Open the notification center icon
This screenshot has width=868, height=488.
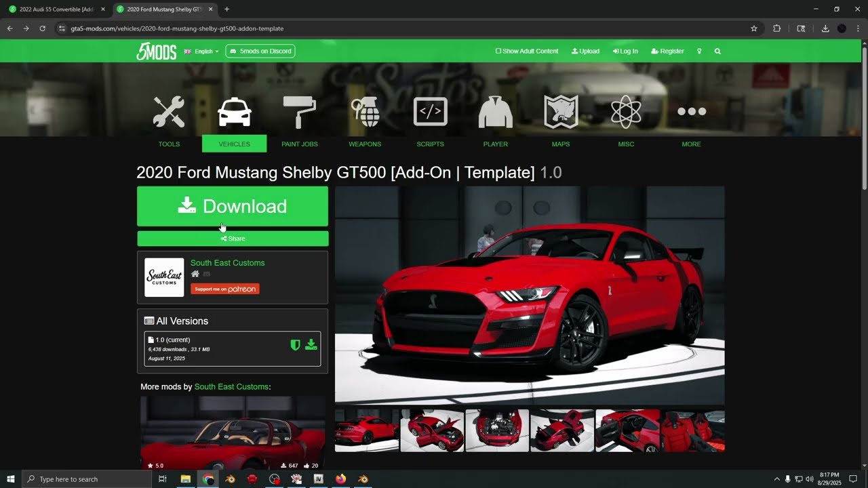(853, 479)
